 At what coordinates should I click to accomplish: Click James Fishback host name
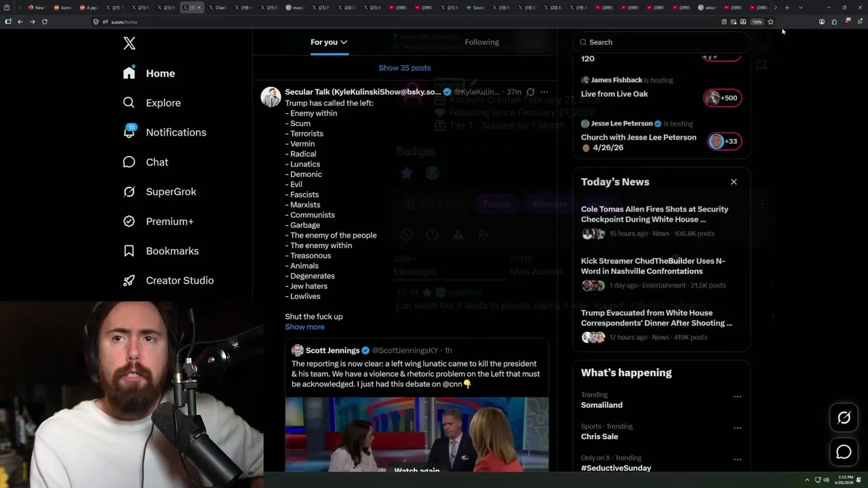pyautogui.click(x=616, y=80)
